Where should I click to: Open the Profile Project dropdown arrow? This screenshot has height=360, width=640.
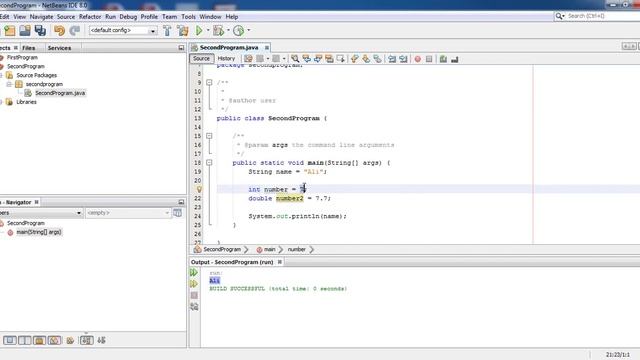coord(249,31)
